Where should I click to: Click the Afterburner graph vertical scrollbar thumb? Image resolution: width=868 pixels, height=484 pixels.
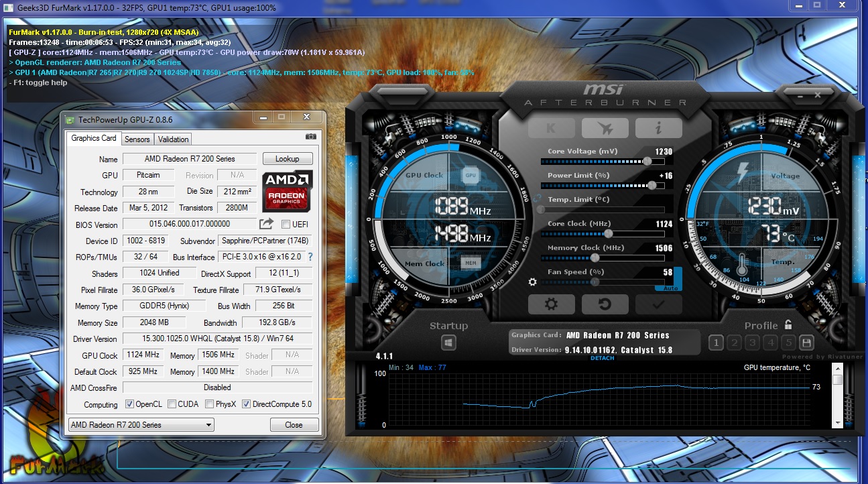point(837,379)
